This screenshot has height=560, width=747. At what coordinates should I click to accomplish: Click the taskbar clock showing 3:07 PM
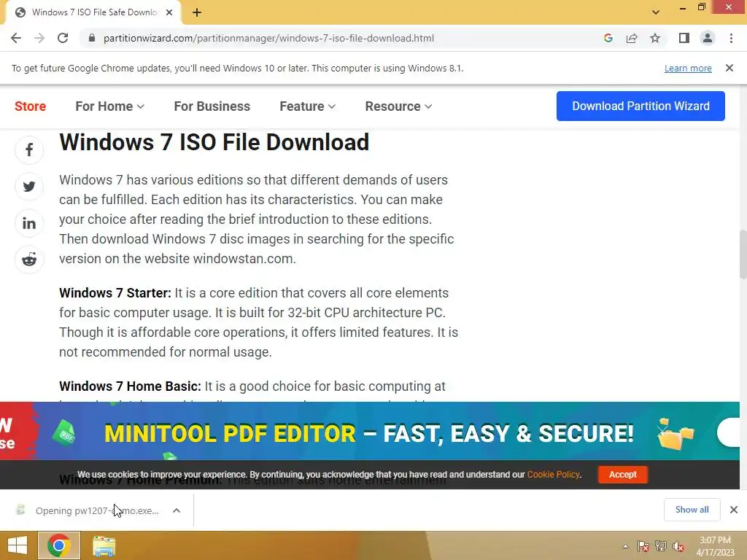click(x=715, y=546)
